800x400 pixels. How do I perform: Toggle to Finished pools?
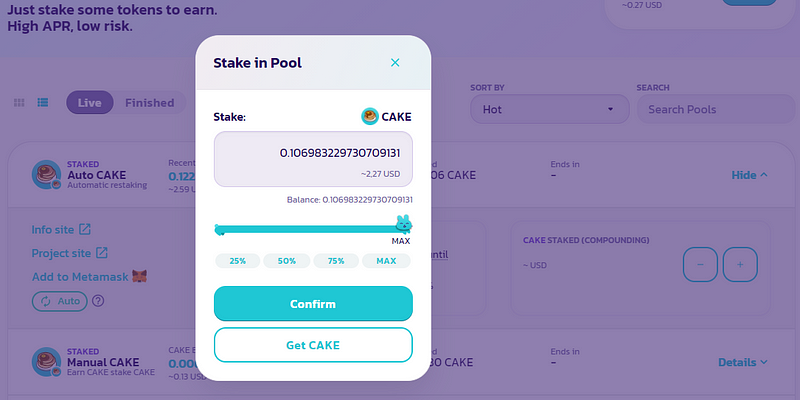(149, 103)
